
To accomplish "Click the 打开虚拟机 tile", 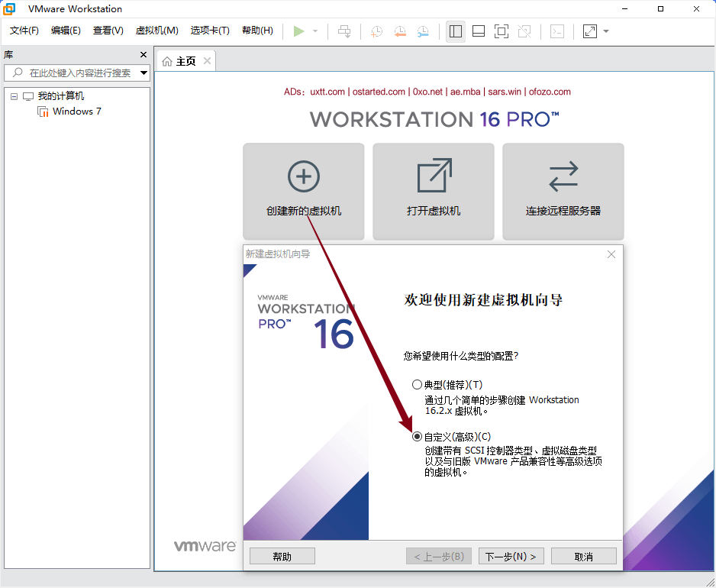I will point(434,191).
